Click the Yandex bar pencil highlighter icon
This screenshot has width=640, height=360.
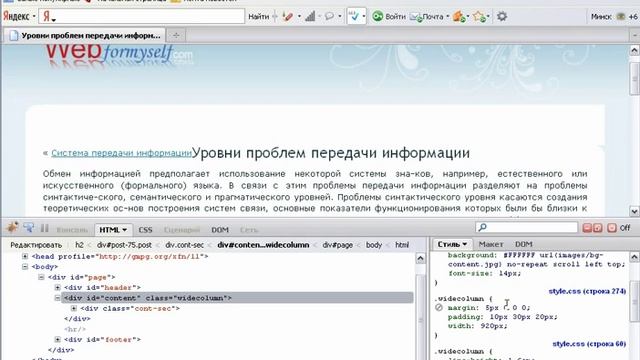(288, 17)
